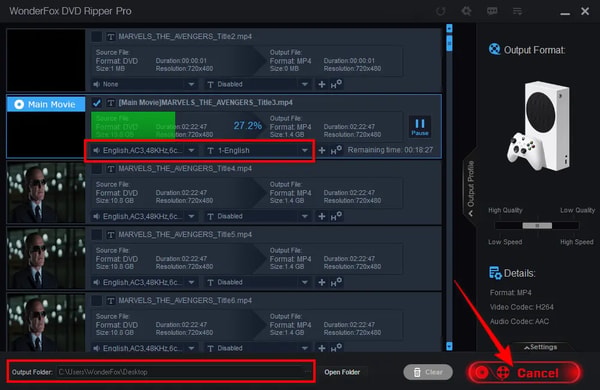Click the refresh icon in the title bar

click(440, 11)
